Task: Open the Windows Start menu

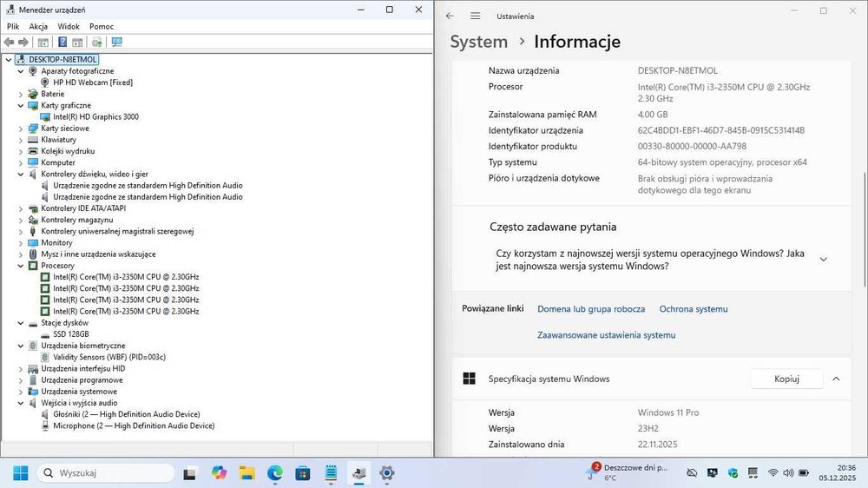Action: [21, 473]
